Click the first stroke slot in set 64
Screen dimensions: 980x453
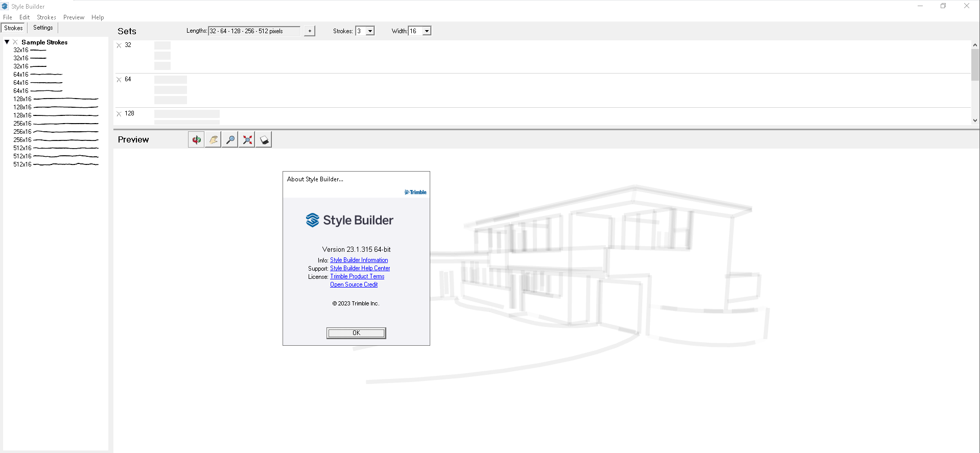171,80
